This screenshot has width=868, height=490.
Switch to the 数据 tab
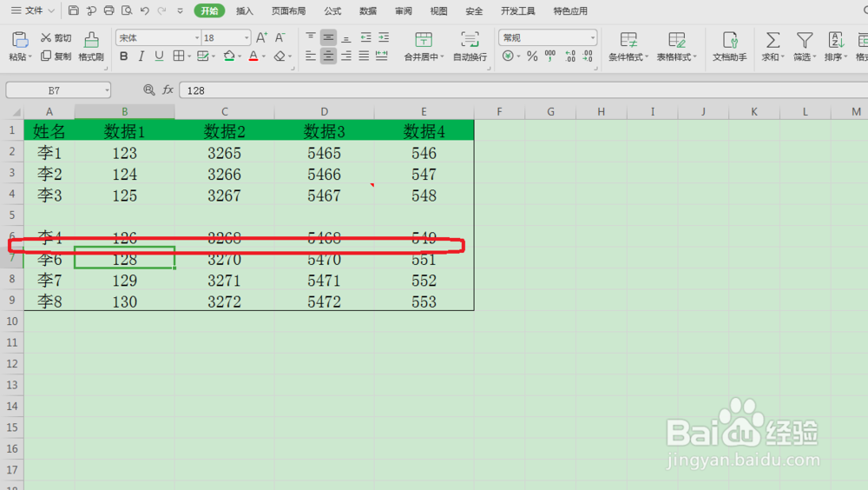tap(367, 10)
